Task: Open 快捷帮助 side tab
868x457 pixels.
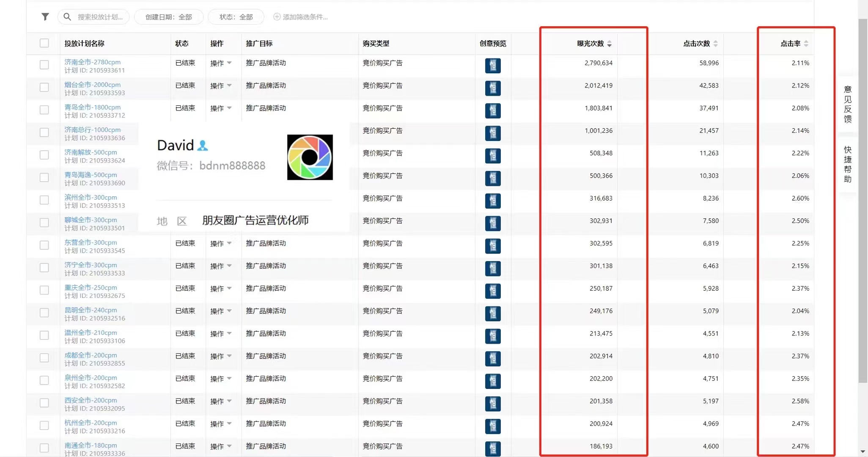Action: click(848, 164)
